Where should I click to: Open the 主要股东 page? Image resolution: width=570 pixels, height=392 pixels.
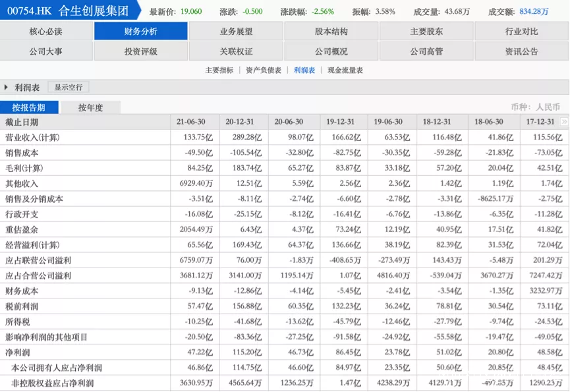(x=426, y=32)
